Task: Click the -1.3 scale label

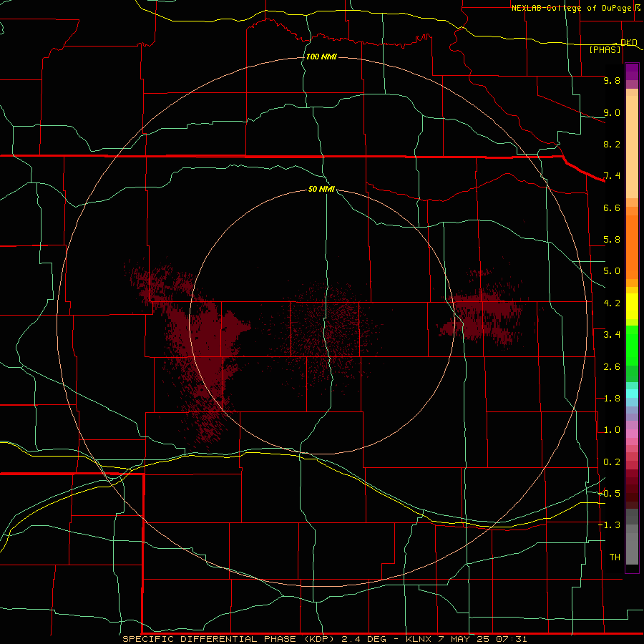Action: coord(609,525)
